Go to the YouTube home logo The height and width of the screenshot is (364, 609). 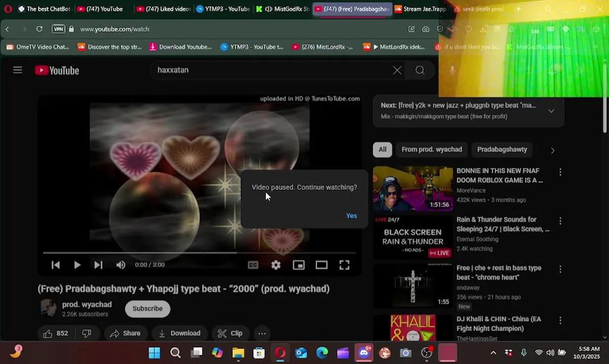[57, 70]
